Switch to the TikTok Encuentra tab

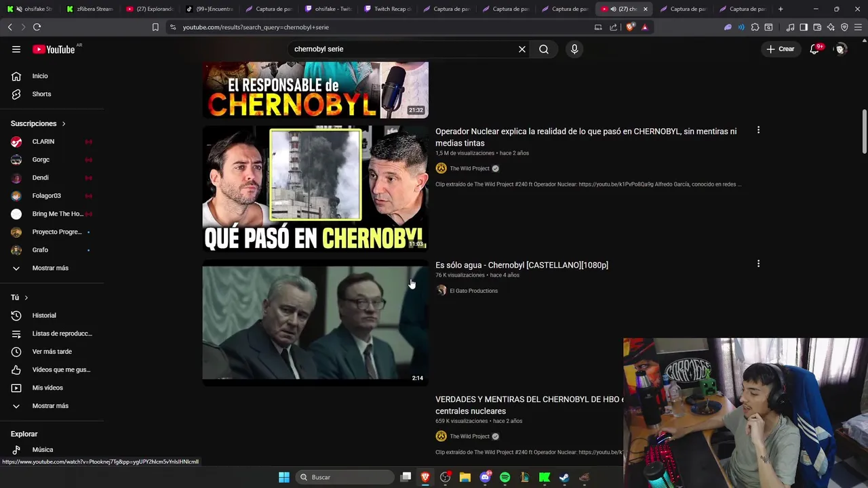(x=210, y=9)
